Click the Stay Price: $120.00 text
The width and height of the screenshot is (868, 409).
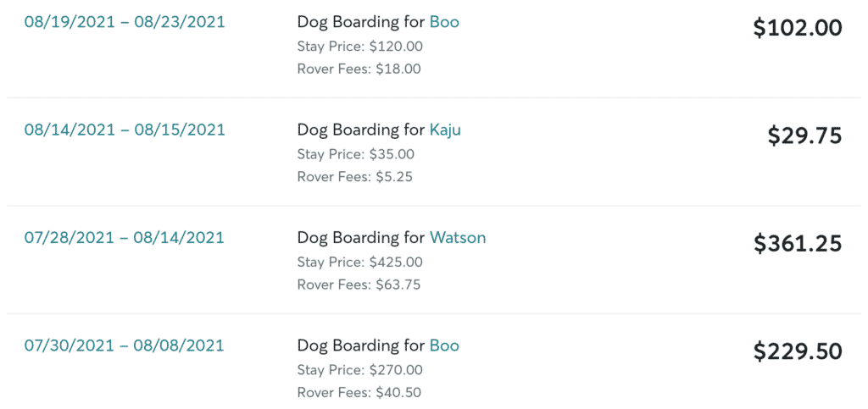359,47
